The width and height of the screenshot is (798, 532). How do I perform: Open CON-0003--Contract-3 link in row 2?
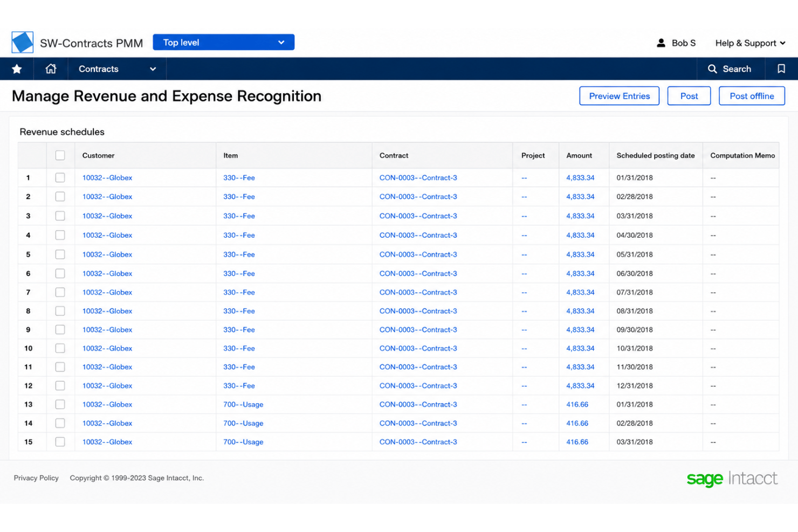tap(418, 197)
